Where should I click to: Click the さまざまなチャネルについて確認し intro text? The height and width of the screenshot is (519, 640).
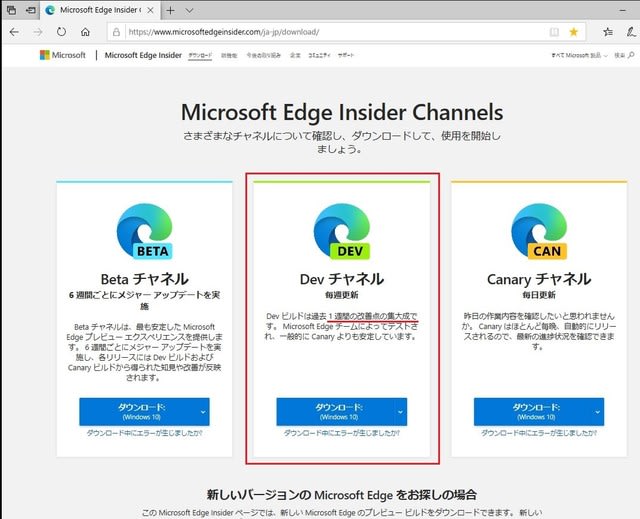tap(342, 142)
